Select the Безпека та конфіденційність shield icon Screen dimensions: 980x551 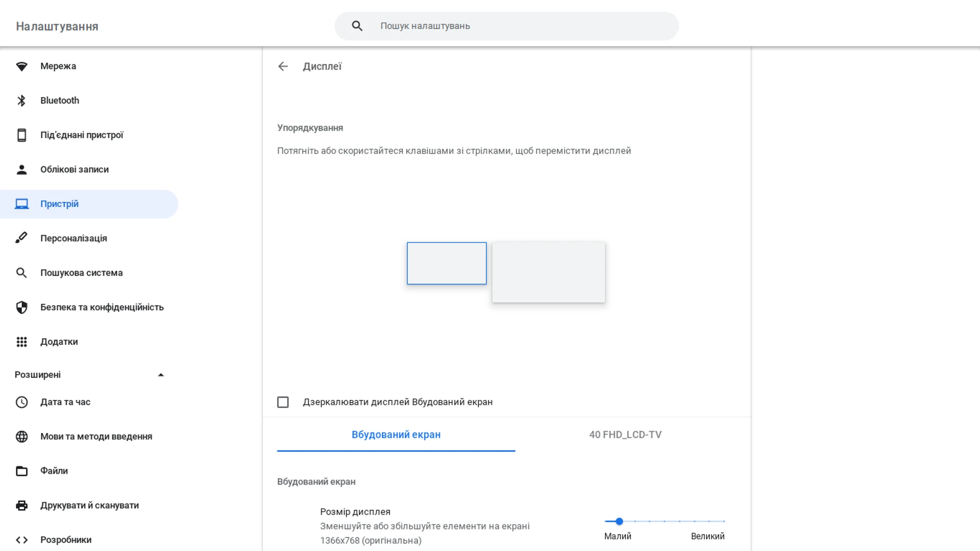[x=21, y=307]
